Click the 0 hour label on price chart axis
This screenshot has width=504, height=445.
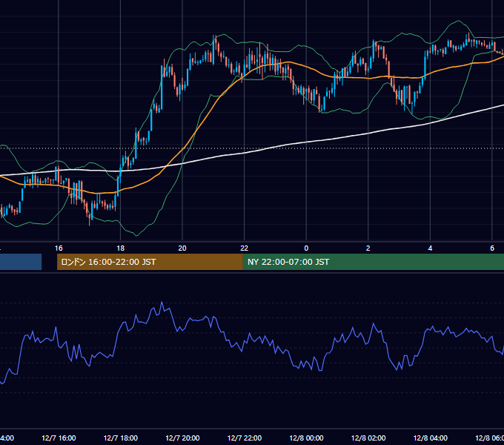(x=306, y=248)
